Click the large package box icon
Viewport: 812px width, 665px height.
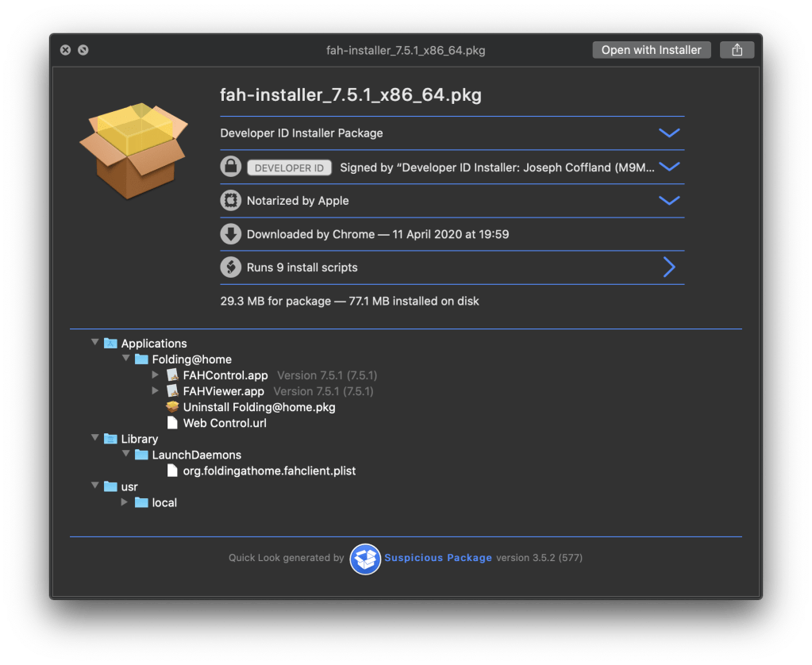(x=133, y=148)
